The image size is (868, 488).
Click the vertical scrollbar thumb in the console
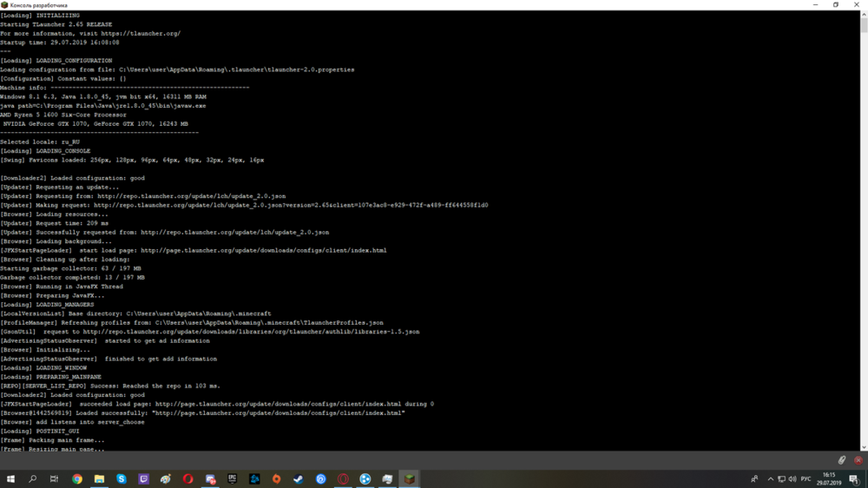pyautogui.click(x=864, y=25)
